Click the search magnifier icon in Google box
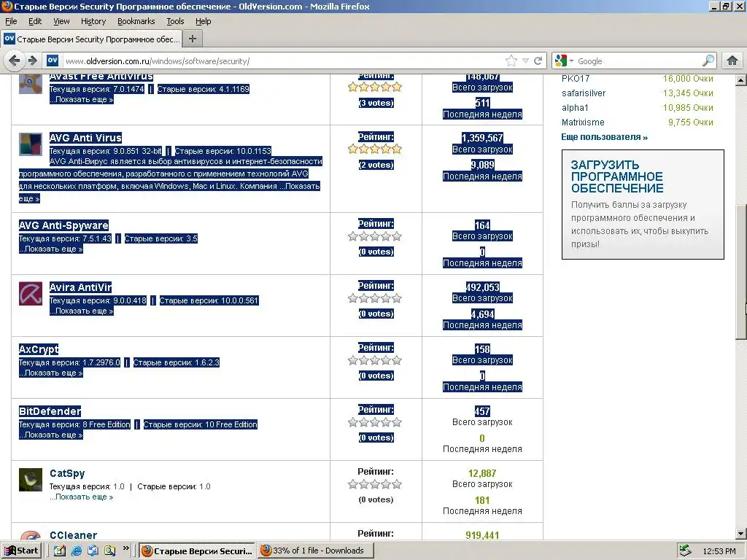Viewport: 747px width, 560px height. (708, 61)
